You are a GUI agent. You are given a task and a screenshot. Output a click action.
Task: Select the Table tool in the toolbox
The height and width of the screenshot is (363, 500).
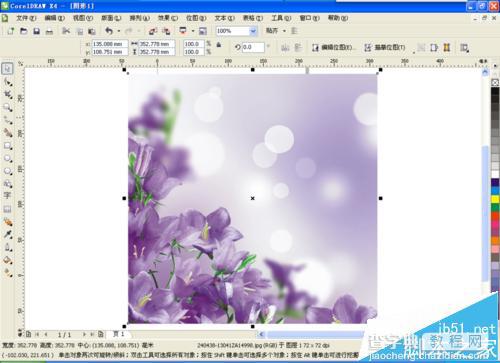point(7,209)
